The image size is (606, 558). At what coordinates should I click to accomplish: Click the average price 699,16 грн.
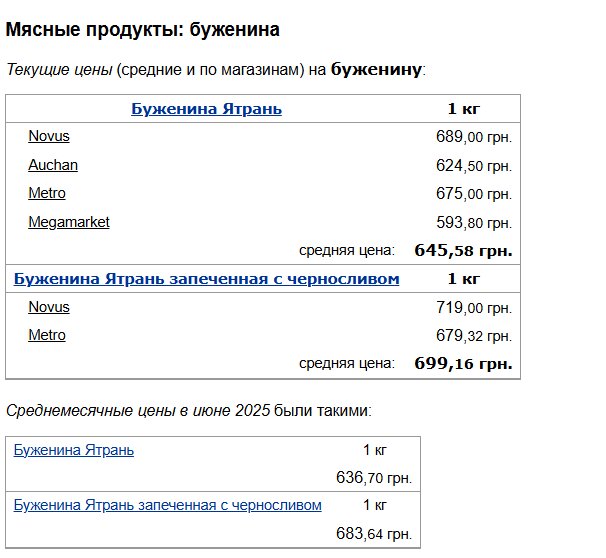(463, 363)
